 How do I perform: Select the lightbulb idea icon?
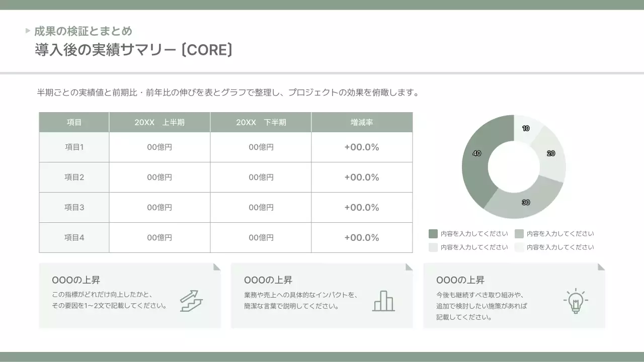[576, 301]
